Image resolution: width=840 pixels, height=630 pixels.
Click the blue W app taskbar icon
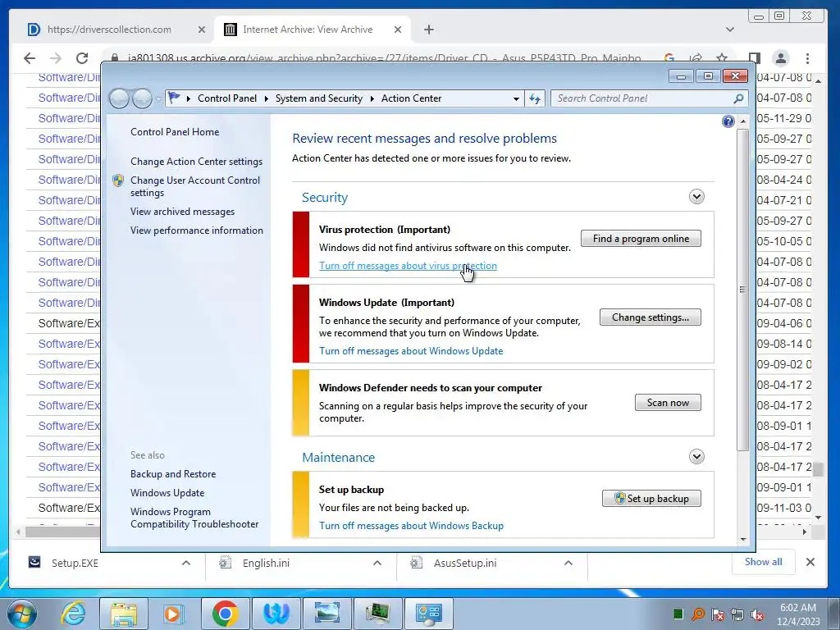point(276,614)
